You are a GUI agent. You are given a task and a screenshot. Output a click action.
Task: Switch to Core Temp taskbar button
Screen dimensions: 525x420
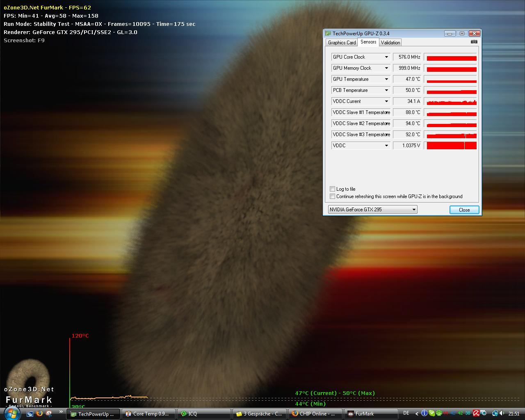coord(148,414)
